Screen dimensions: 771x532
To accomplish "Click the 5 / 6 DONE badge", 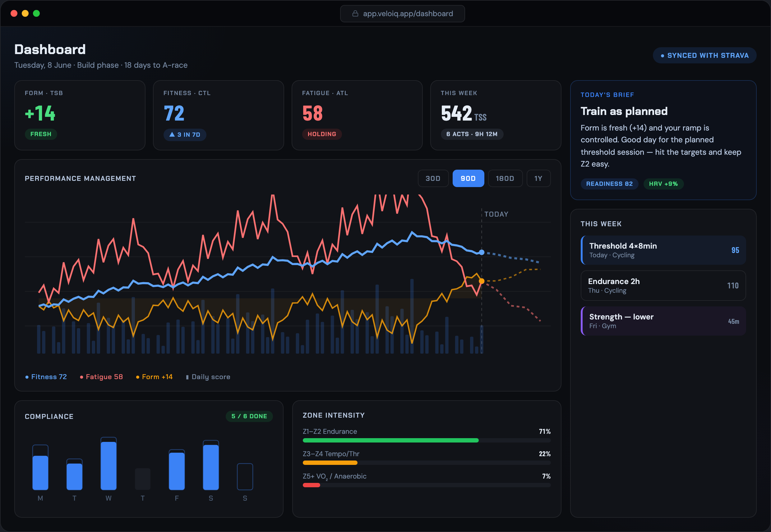I will tap(249, 416).
